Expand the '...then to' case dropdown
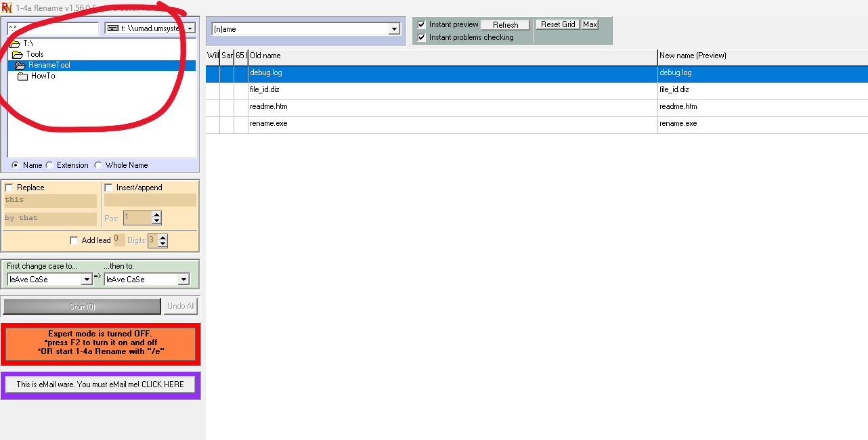868x440 pixels. pyautogui.click(x=183, y=280)
